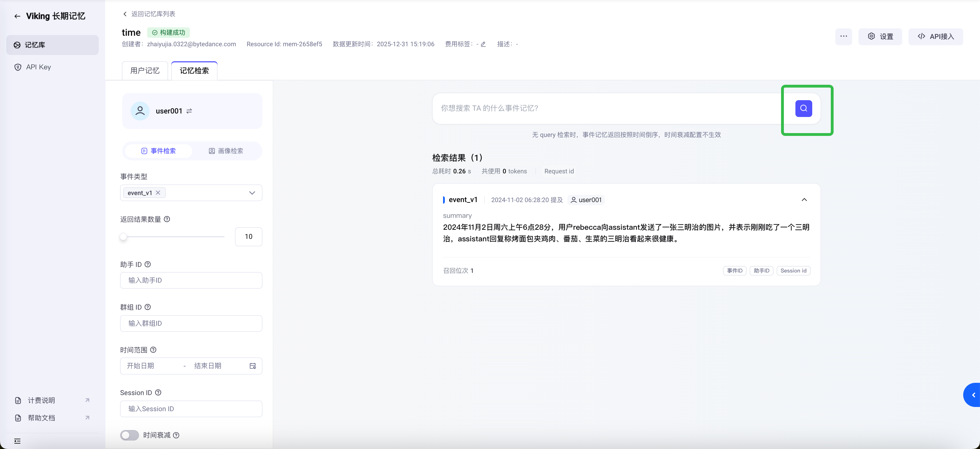Viewport: 980px width, 449px height.
Task: Select the 事件检索 search mode
Action: point(158,151)
